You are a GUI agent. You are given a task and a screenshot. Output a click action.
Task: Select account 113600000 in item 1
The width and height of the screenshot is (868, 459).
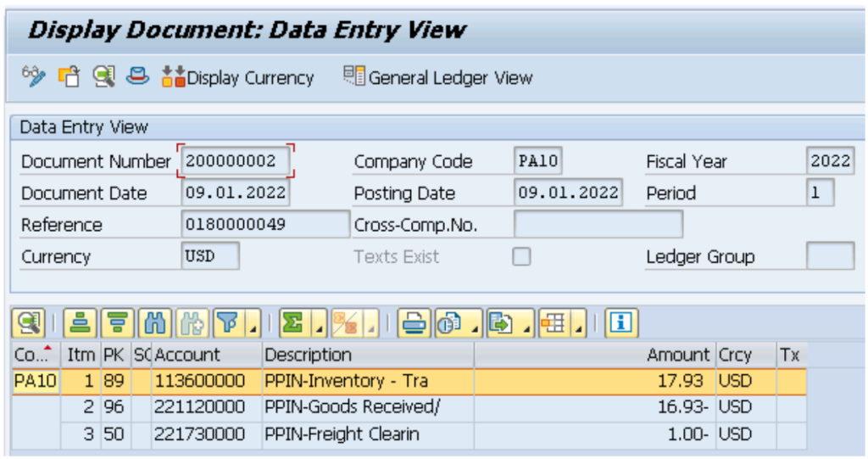[207, 382]
